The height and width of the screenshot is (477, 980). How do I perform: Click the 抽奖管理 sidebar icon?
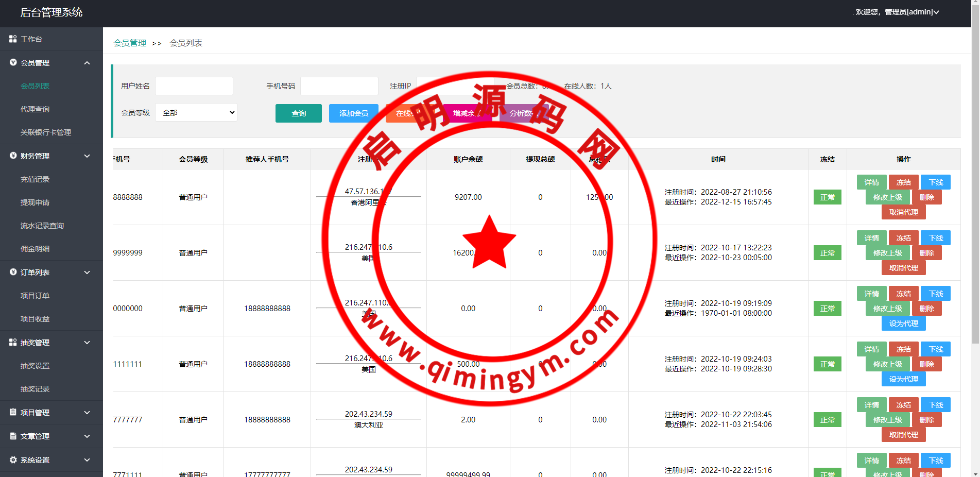coord(13,343)
